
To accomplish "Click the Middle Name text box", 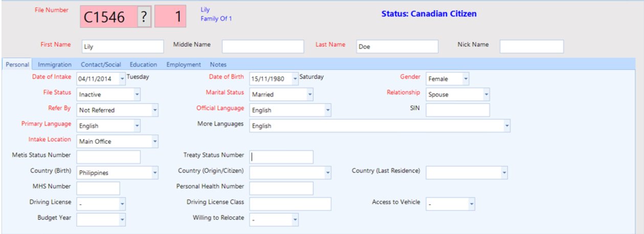I will (x=262, y=47).
